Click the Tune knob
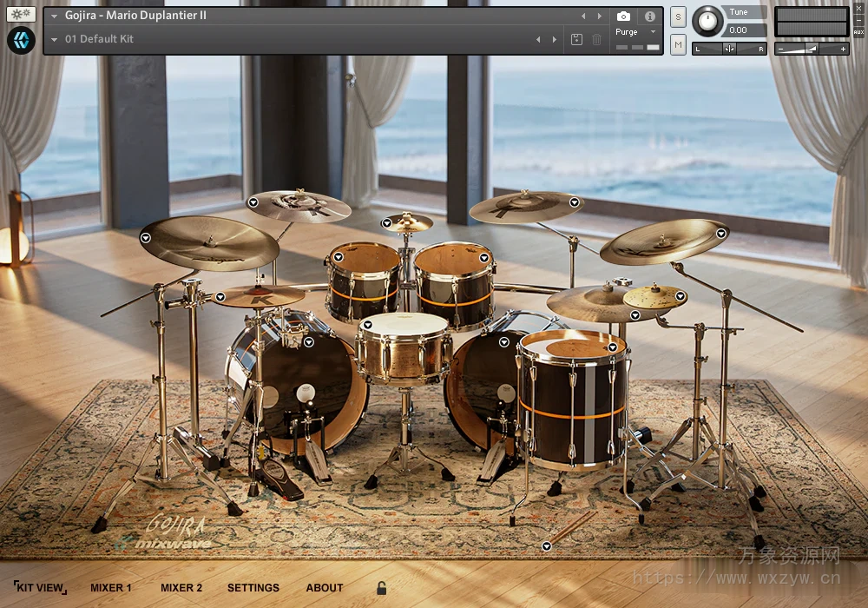This screenshot has width=868, height=608. point(707,20)
